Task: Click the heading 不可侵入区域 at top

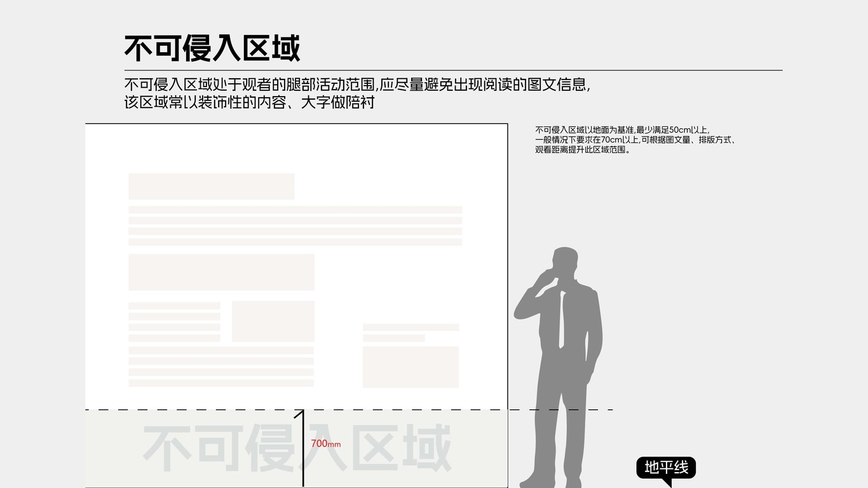Action: [212, 48]
